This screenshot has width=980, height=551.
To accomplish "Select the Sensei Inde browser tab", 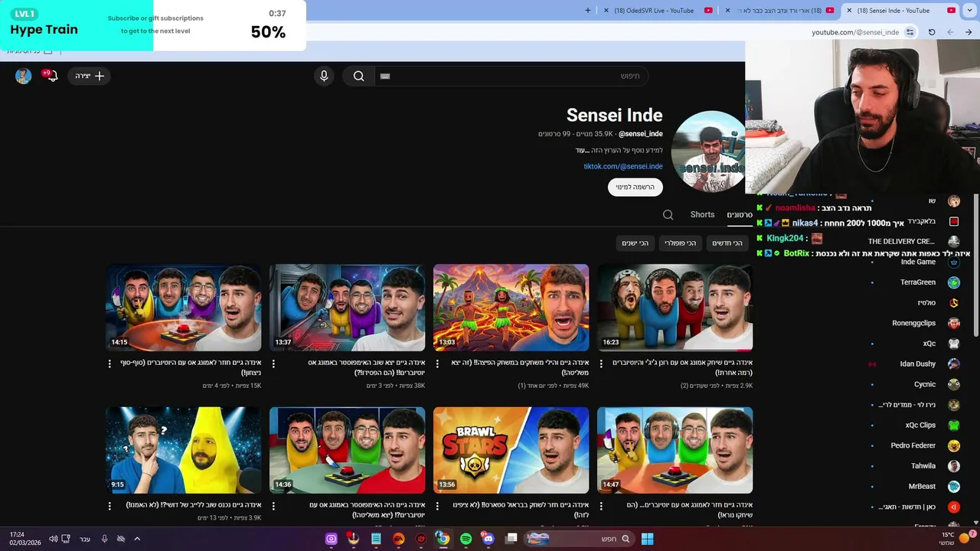I will [x=899, y=10].
